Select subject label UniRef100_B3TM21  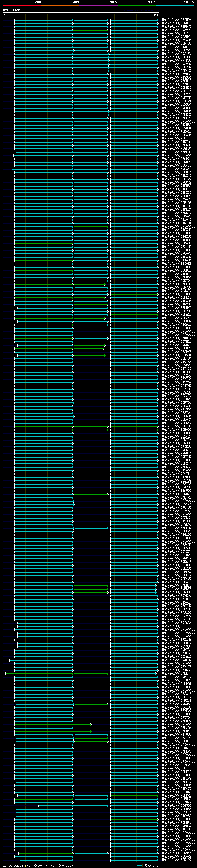[177, 341]
